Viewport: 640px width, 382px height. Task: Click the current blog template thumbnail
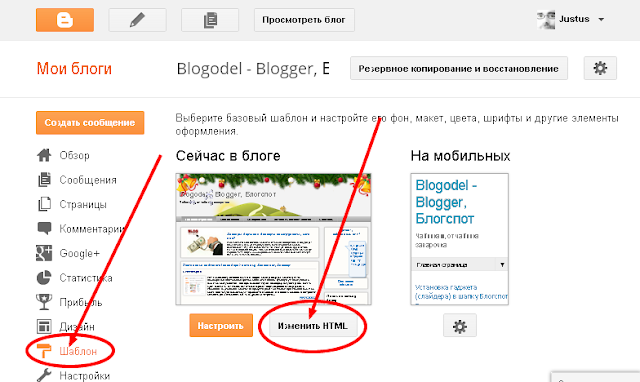pos(273,239)
